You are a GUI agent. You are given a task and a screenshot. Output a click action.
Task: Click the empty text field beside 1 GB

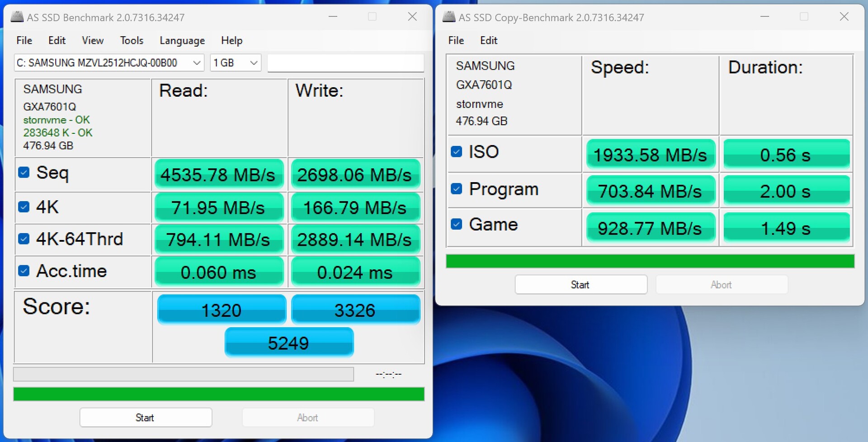click(x=346, y=63)
